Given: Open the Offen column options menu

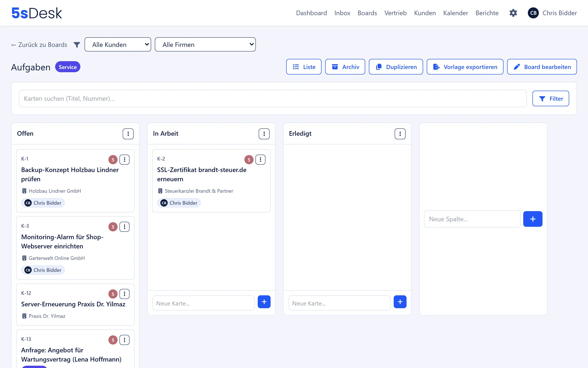Looking at the screenshot, I should point(128,134).
